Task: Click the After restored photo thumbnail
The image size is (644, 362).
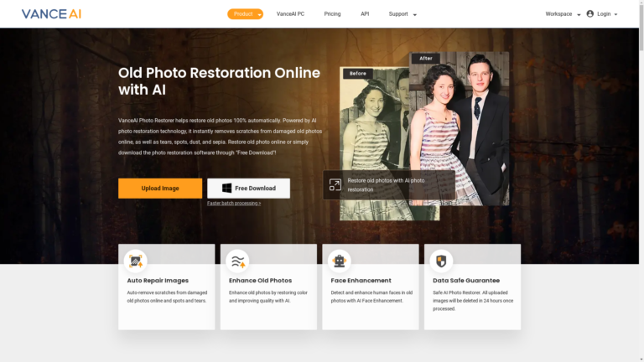Action: [x=460, y=134]
